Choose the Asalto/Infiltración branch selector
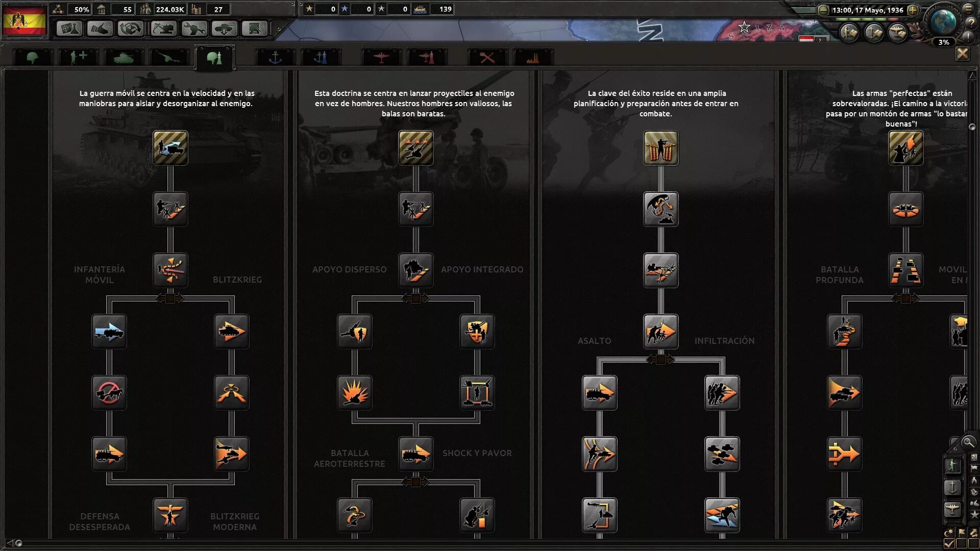The width and height of the screenshot is (980, 551). 660,360
